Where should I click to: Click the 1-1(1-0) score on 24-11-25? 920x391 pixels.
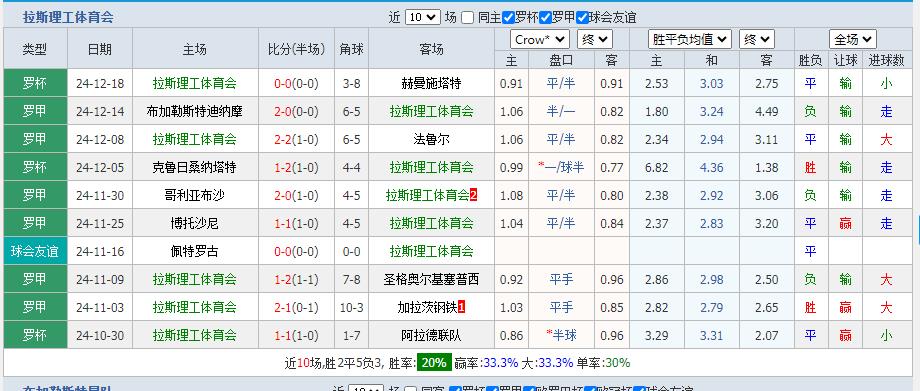pyautogui.click(x=296, y=223)
